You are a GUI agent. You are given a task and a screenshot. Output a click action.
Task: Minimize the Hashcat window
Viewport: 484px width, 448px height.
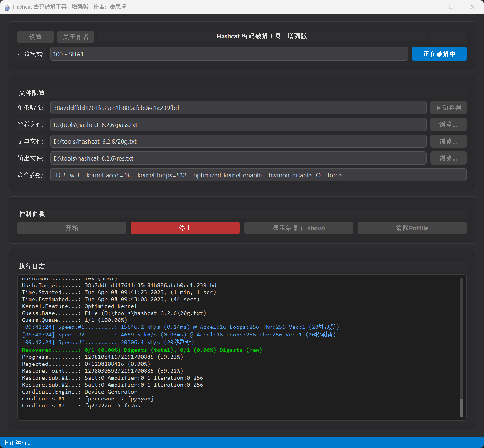(x=430, y=7)
